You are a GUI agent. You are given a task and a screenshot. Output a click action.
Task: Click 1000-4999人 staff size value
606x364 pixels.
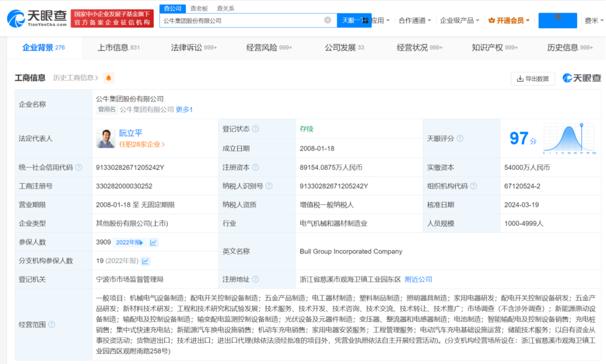[523, 223]
